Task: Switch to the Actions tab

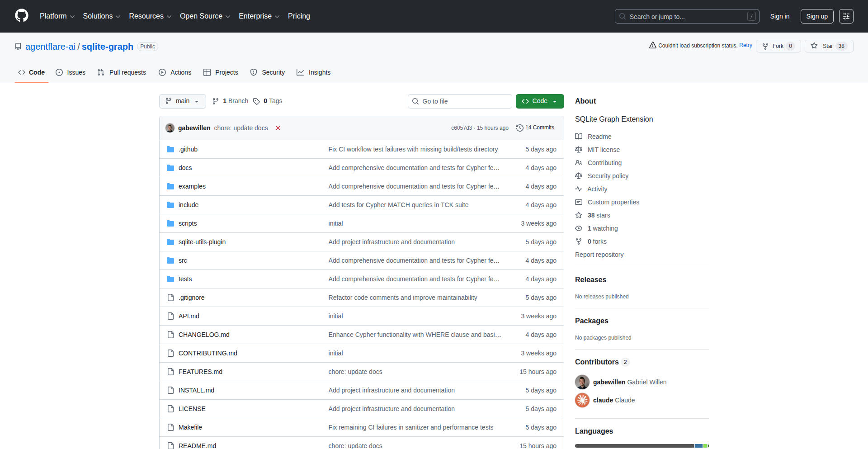Action: point(175,72)
